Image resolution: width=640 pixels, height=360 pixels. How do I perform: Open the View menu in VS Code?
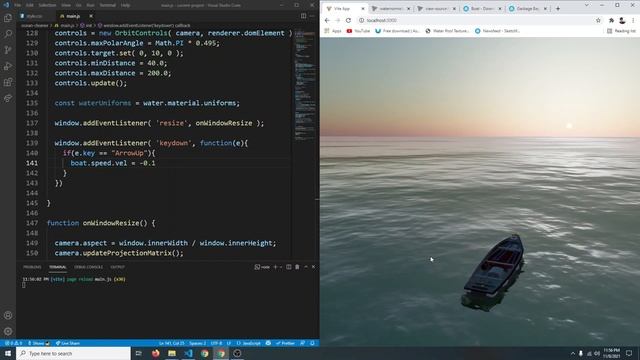(x=66, y=5)
